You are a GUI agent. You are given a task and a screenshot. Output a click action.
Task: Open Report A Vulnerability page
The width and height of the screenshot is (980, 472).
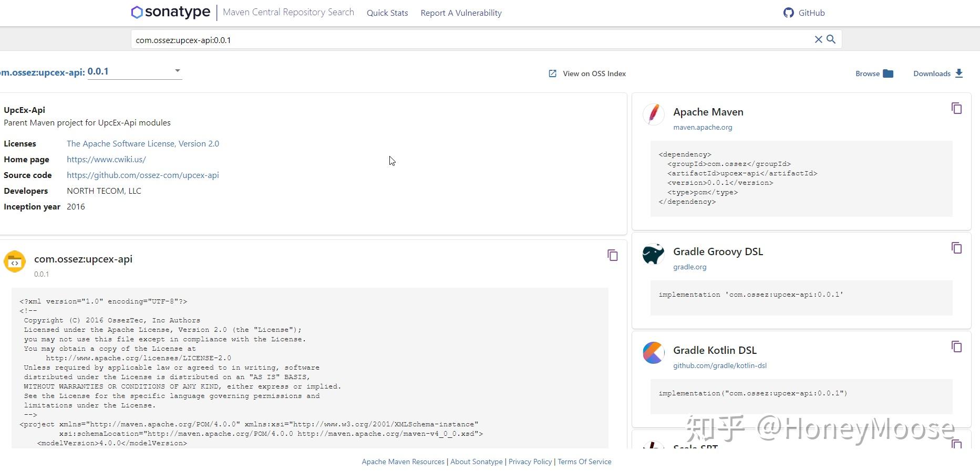[461, 13]
